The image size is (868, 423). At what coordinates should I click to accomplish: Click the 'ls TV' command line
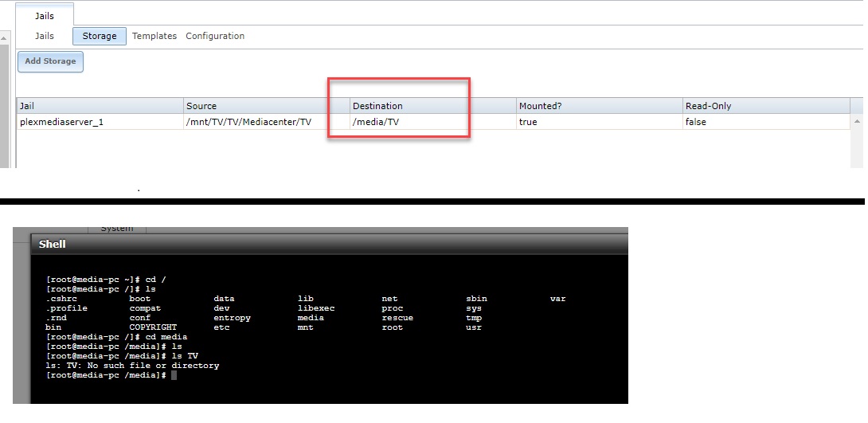122,356
